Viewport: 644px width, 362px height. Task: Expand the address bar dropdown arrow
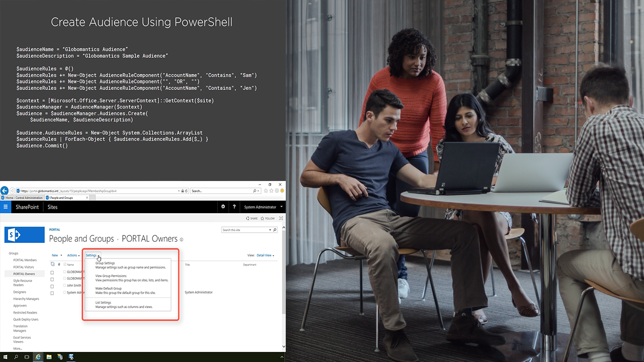coord(180,191)
